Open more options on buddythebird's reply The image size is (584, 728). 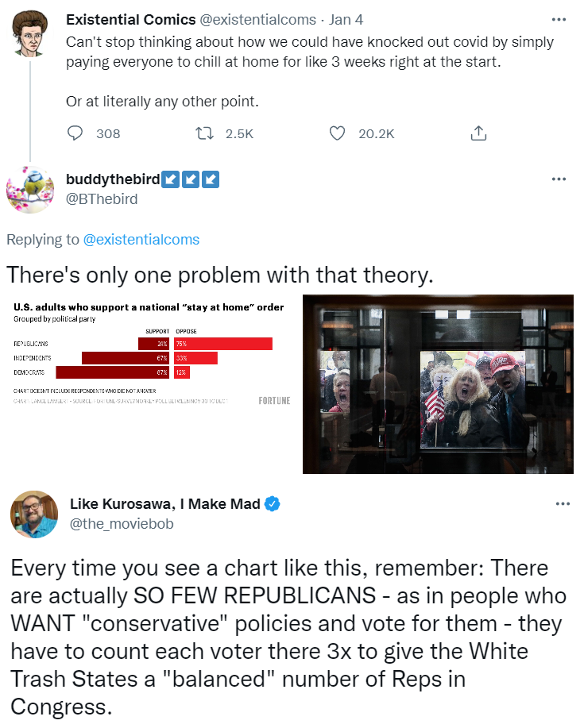[x=559, y=179]
